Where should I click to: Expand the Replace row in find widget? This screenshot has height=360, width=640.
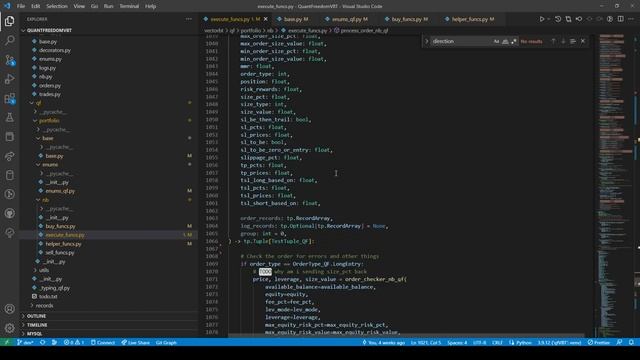click(427, 41)
